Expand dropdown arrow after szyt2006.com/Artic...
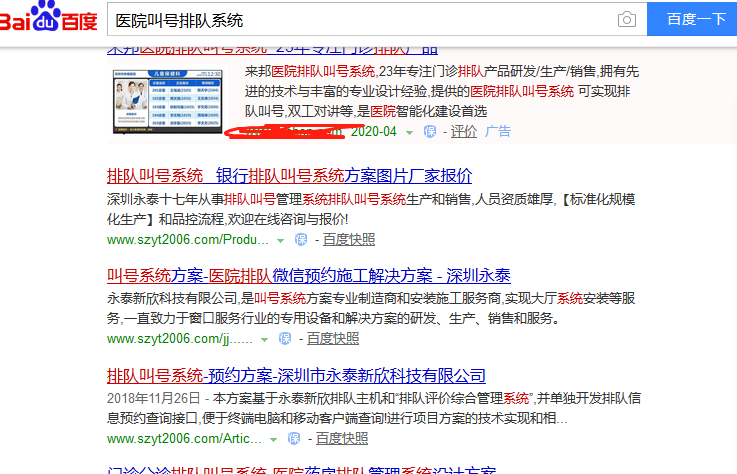Image resolution: width=737 pixels, height=474 pixels. click(273, 440)
